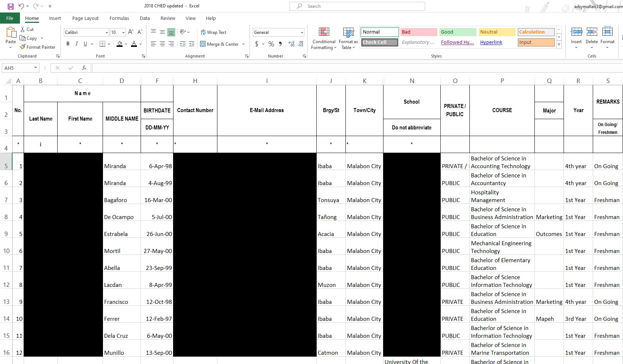Apply the Neutral cell style
The image size is (623, 364).
pyautogui.click(x=497, y=32)
